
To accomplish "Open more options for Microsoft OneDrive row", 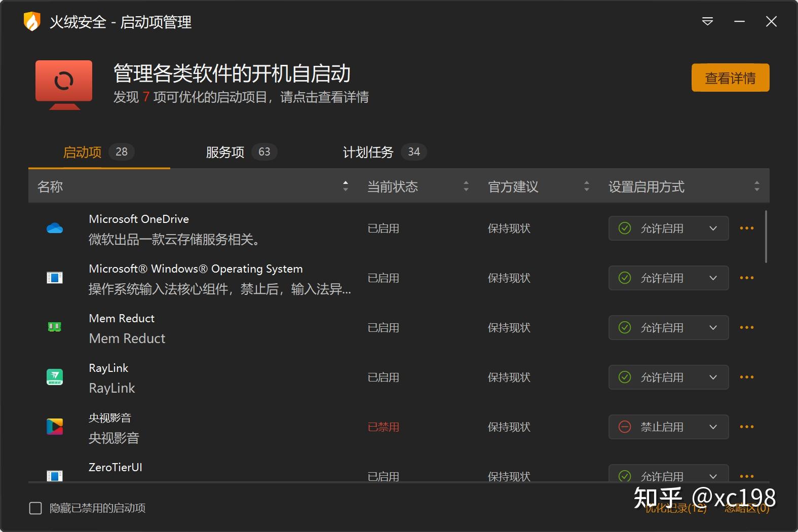I will [747, 229].
